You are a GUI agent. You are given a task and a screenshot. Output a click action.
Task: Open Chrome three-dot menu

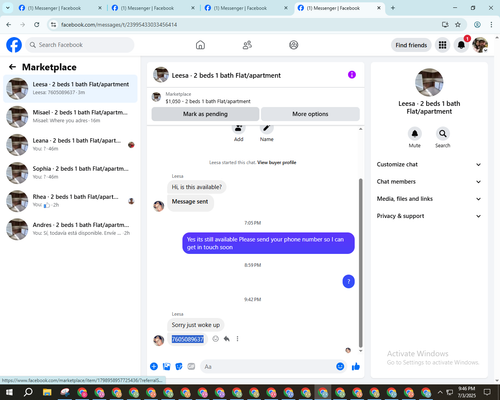point(491,24)
